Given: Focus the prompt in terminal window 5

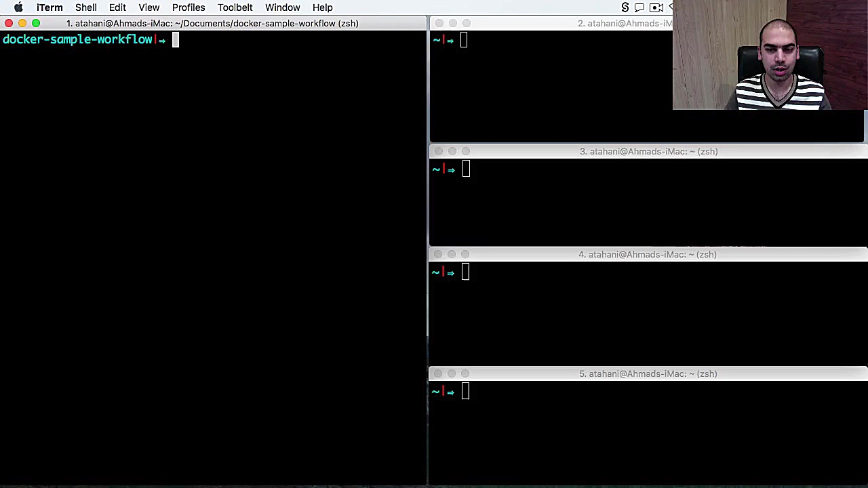Looking at the screenshot, I should pos(465,391).
